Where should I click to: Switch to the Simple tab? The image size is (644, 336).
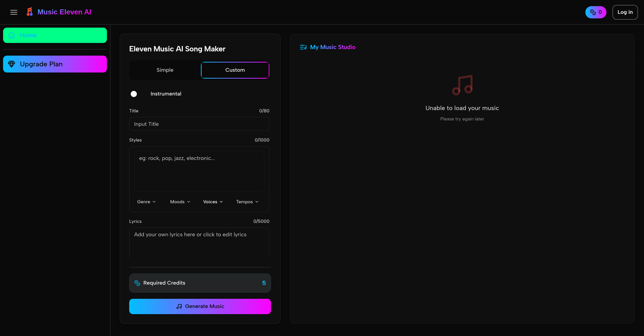[x=165, y=70]
